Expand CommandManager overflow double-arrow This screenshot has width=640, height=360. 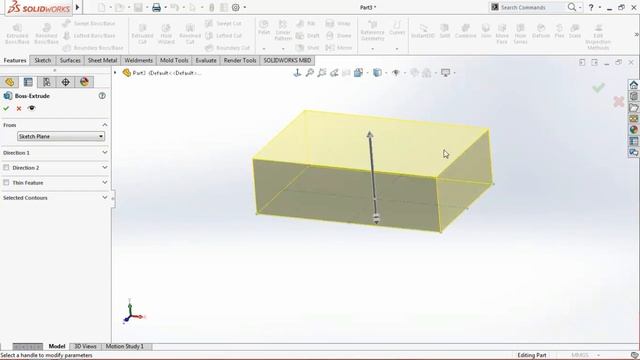click(x=636, y=35)
